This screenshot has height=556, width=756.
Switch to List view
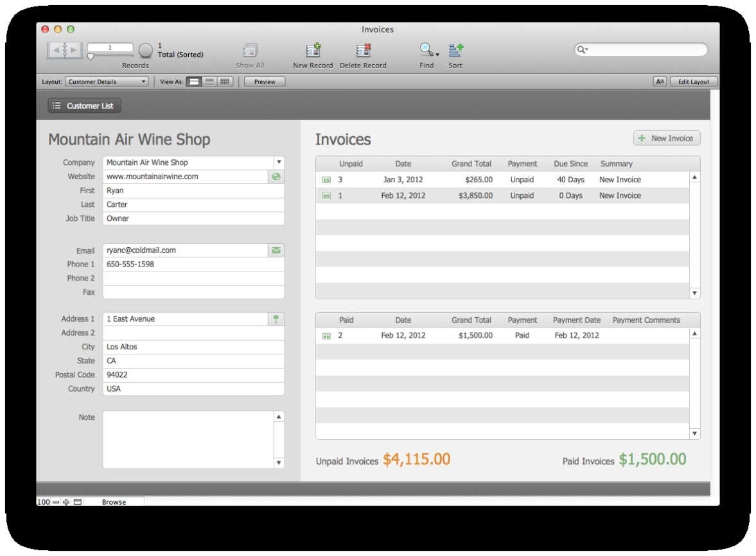click(x=209, y=82)
